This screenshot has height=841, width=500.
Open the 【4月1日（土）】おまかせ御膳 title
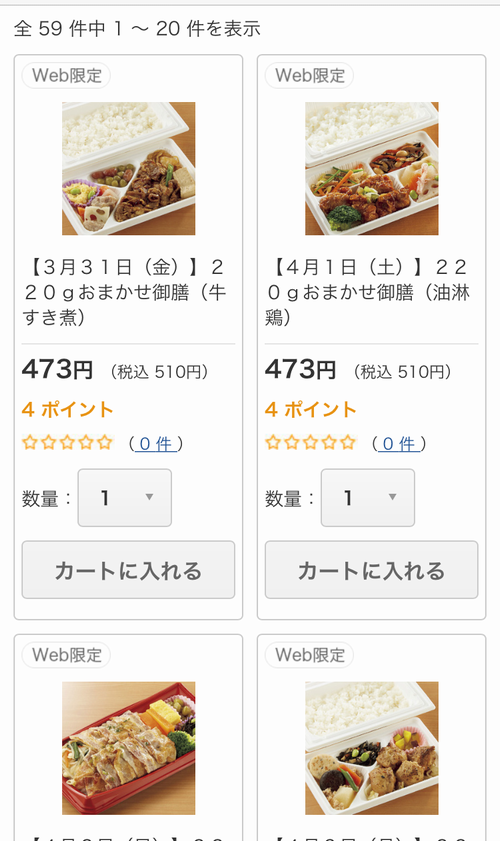point(371,292)
